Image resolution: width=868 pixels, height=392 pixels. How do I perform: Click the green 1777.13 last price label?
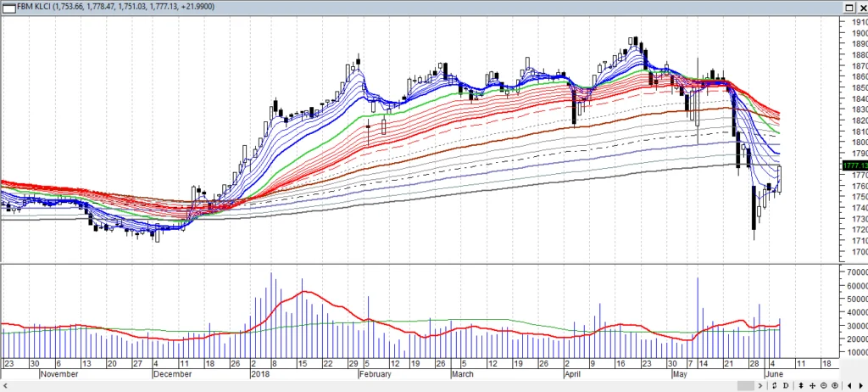tap(854, 165)
